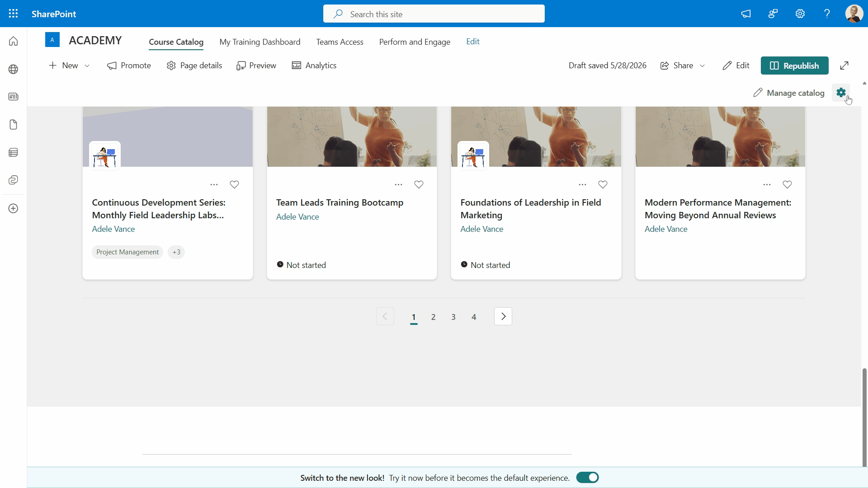Open the globe My sites icon
The height and width of the screenshot is (488, 868).
pos(14,69)
